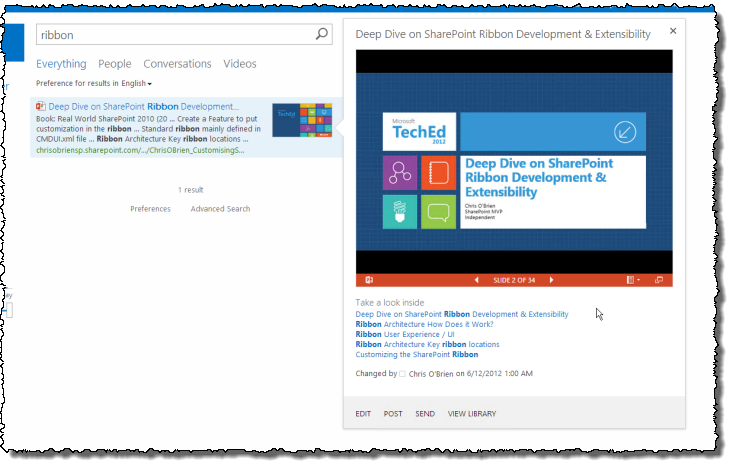The height and width of the screenshot is (472, 735).
Task: Click the orange notebook tile on slide
Action: 438,173
